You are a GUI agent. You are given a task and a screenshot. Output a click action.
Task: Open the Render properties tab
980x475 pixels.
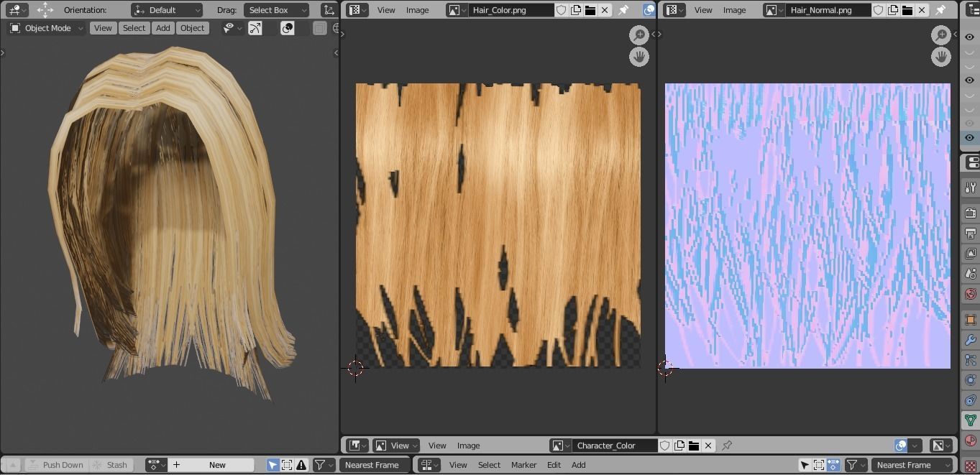click(x=971, y=213)
